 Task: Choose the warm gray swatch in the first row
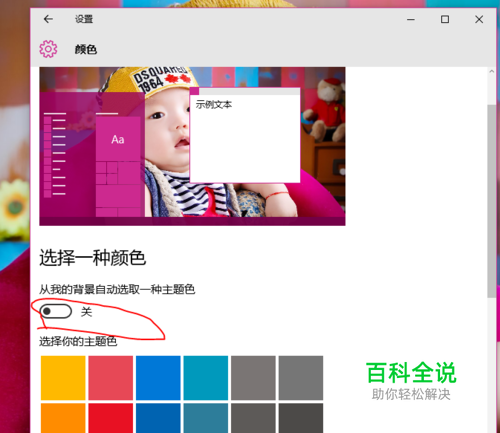[253, 378]
